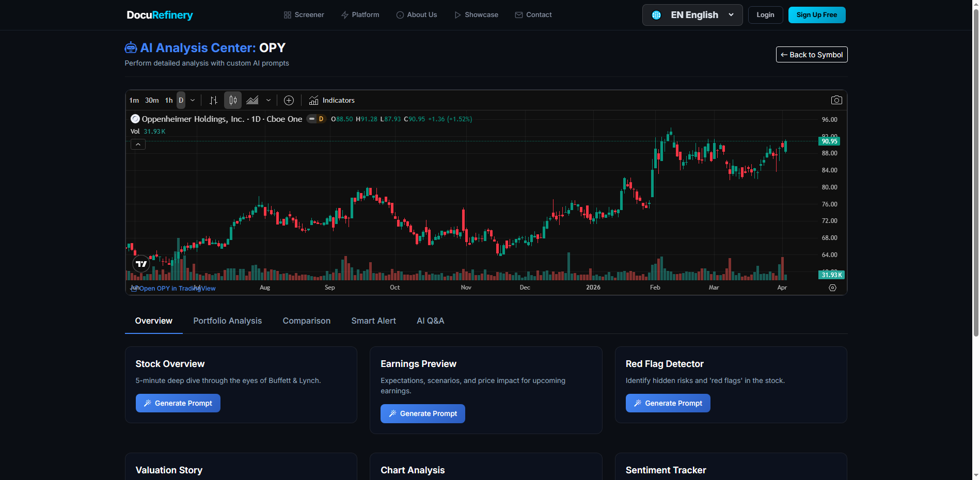This screenshot has width=980, height=480.
Task: Switch chart to the 1h interval
Action: (169, 100)
